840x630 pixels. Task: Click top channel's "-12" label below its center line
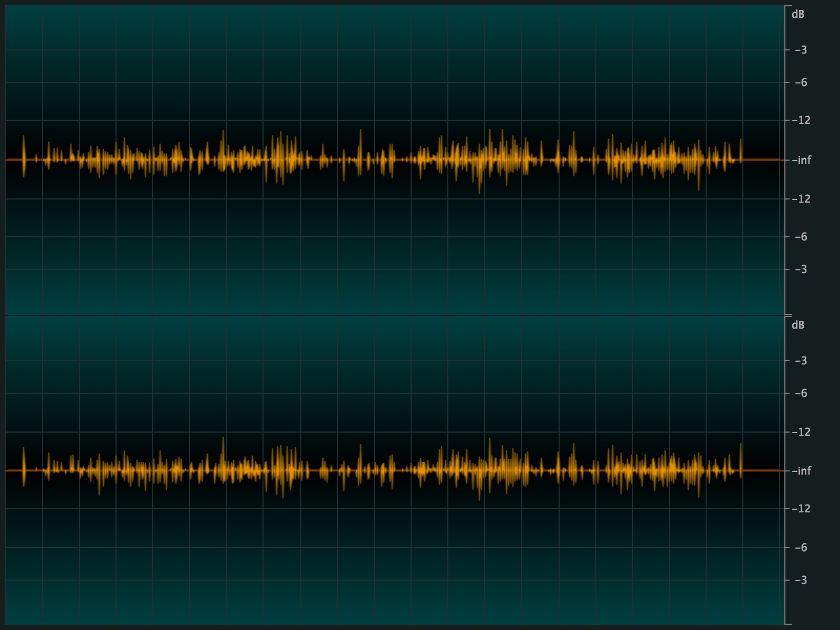tap(801, 199)
